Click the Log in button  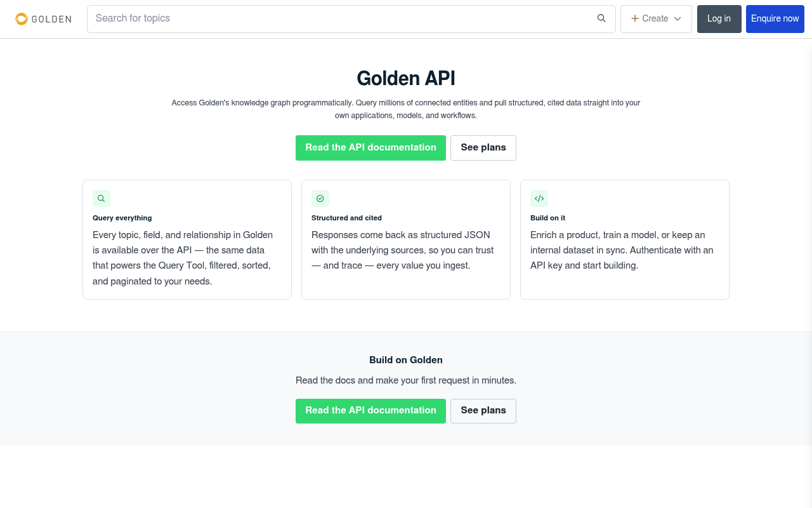719,19
